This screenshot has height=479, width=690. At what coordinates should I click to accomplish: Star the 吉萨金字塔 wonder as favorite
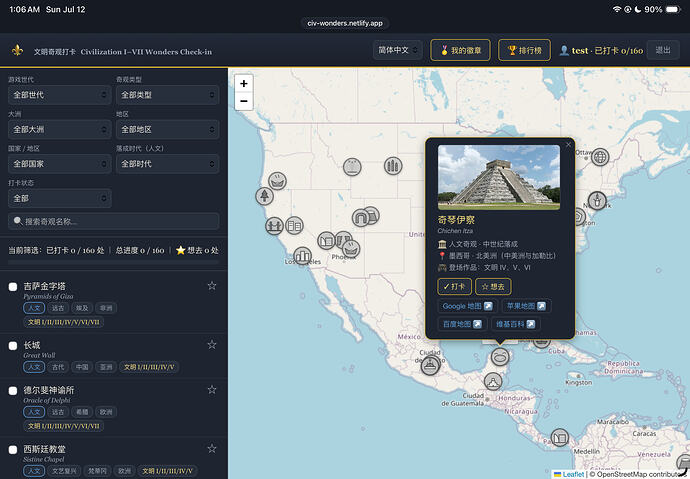(x=212, y=286)
